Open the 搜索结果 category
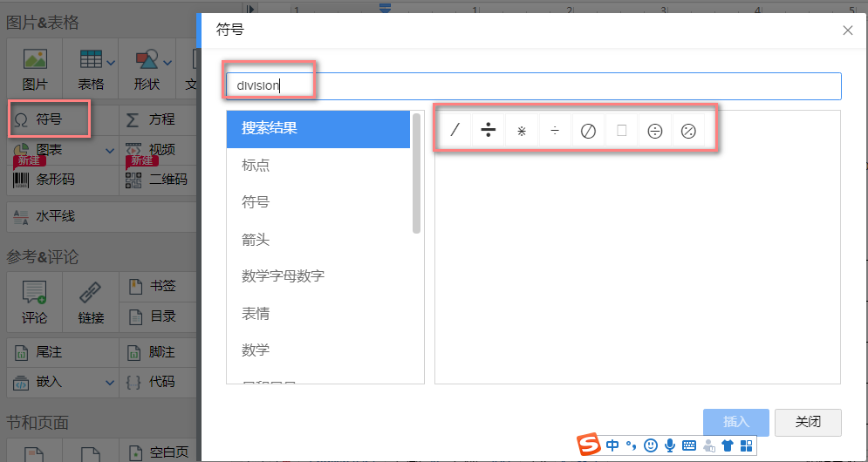The height and width of the screenshot is (462, 868). pos(318,129)
